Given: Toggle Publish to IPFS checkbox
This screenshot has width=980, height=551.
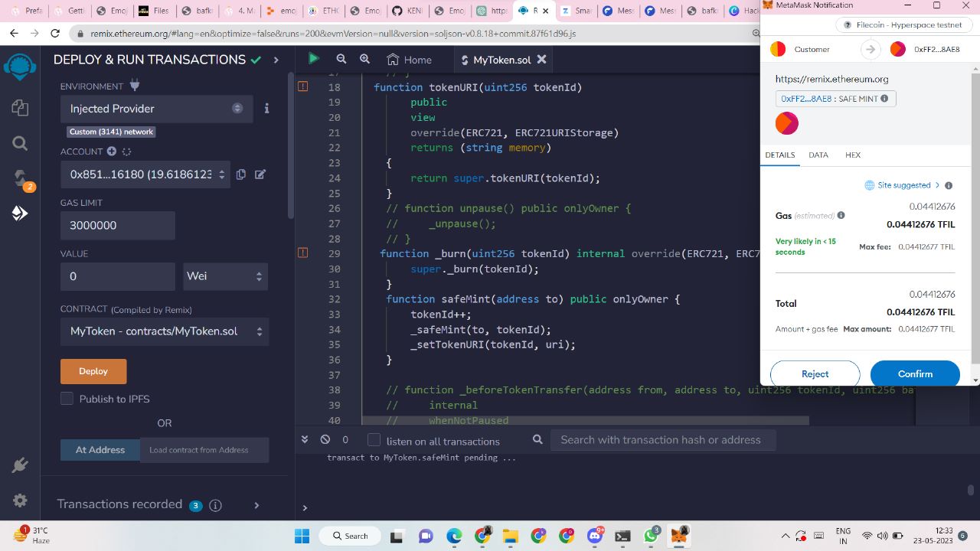Looking at the screenshot, I should (67, 399).
